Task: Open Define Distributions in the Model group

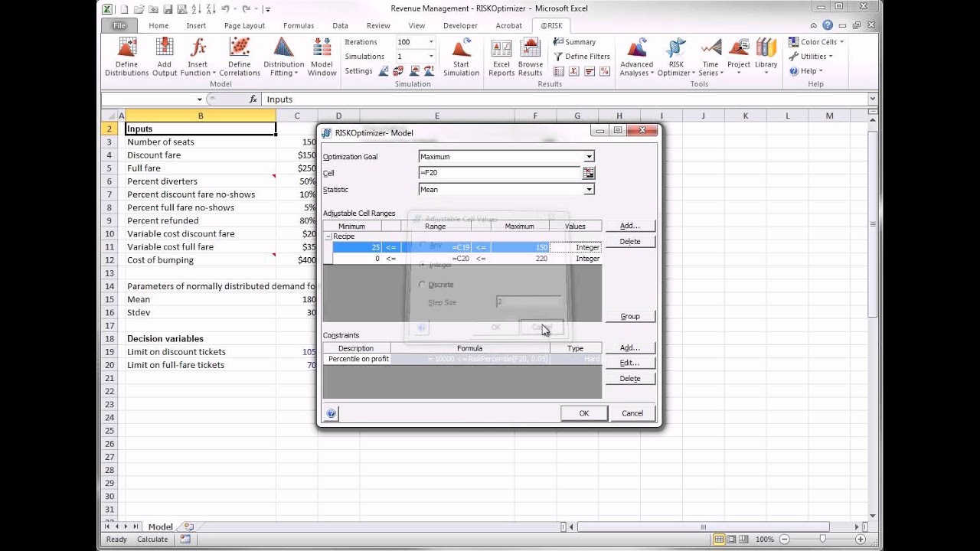Action: pyautogui.click(x=126, y=57)
